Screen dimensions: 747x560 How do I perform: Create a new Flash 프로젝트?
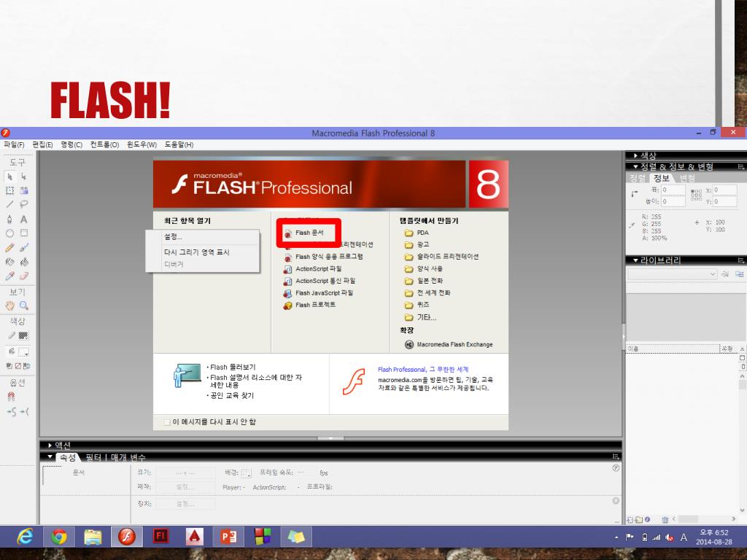[x=309, y=305]
